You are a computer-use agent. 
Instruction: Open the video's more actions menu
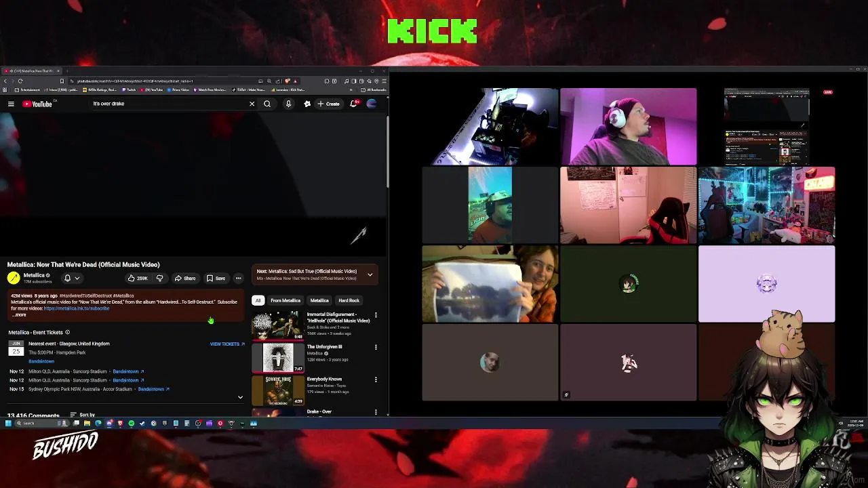coord(238,278)
